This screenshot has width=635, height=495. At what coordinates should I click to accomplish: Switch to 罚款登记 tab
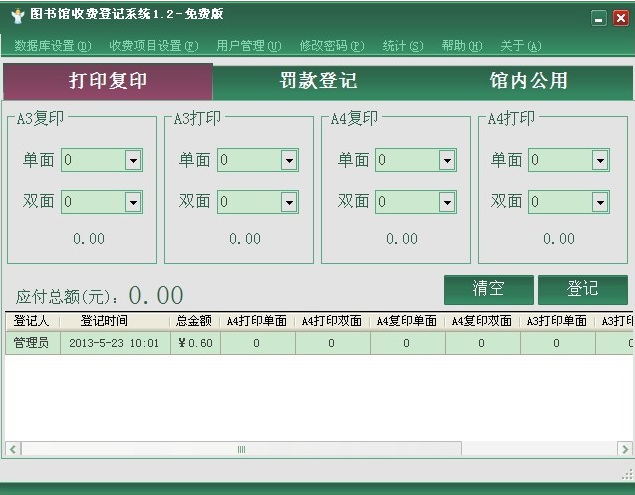tap(318, 81)
